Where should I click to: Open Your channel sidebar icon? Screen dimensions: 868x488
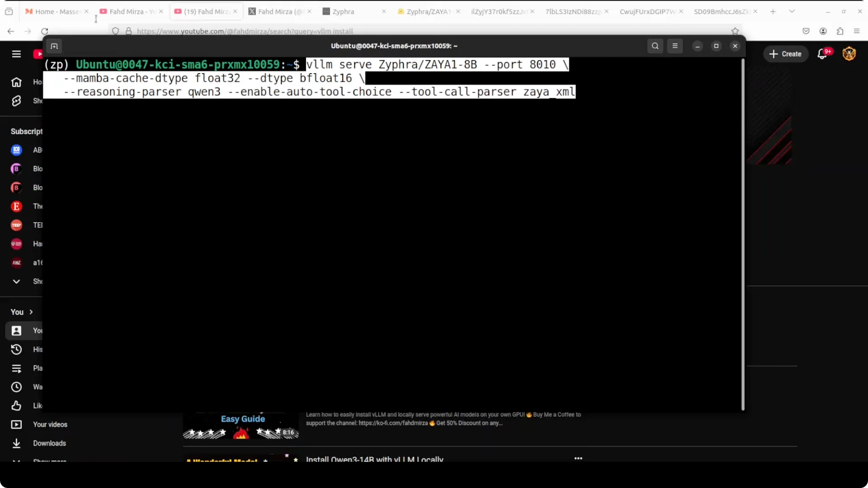(x=16, y=331)
